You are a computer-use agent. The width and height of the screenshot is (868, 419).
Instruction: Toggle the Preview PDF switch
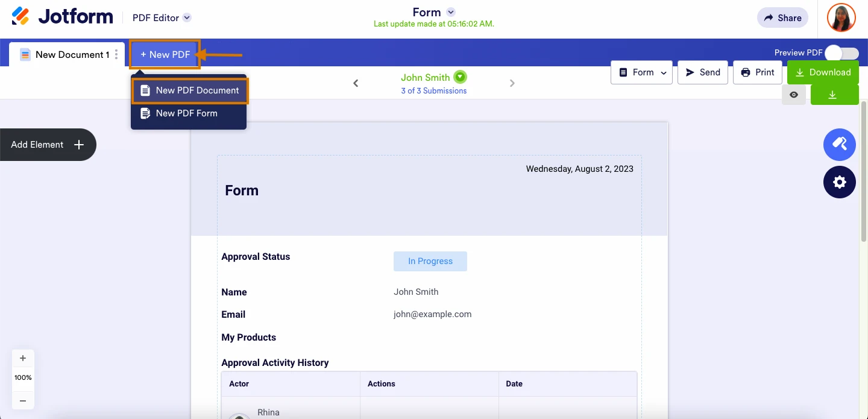[x=841, y=53]
